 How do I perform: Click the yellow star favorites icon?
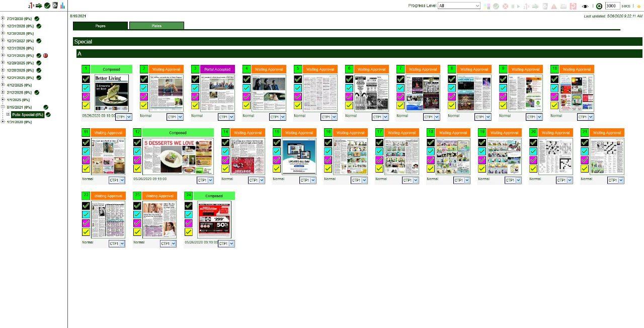(639, 6)
